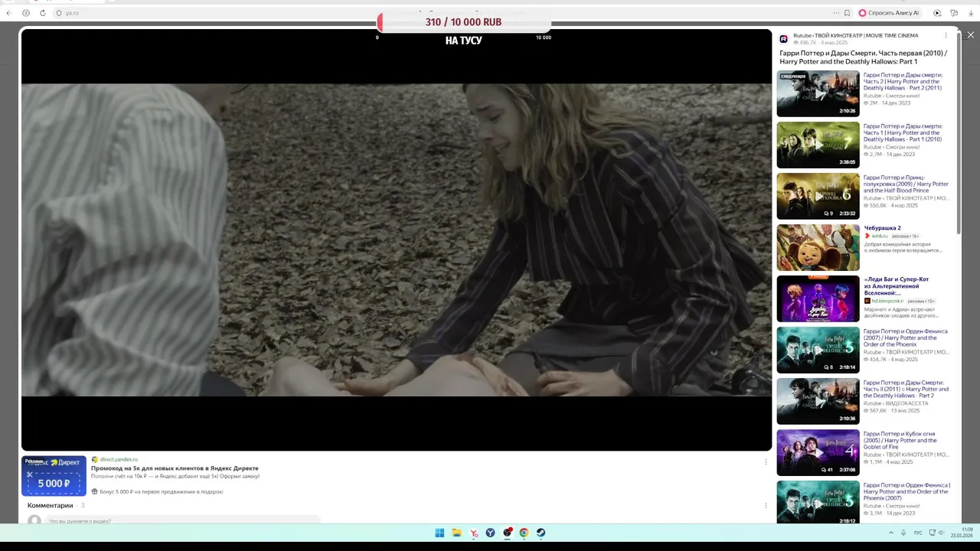This screenshot has width=980, height=551.
Task: Open the red Yandex Browser taskbar icon
Action: [474, 533]
